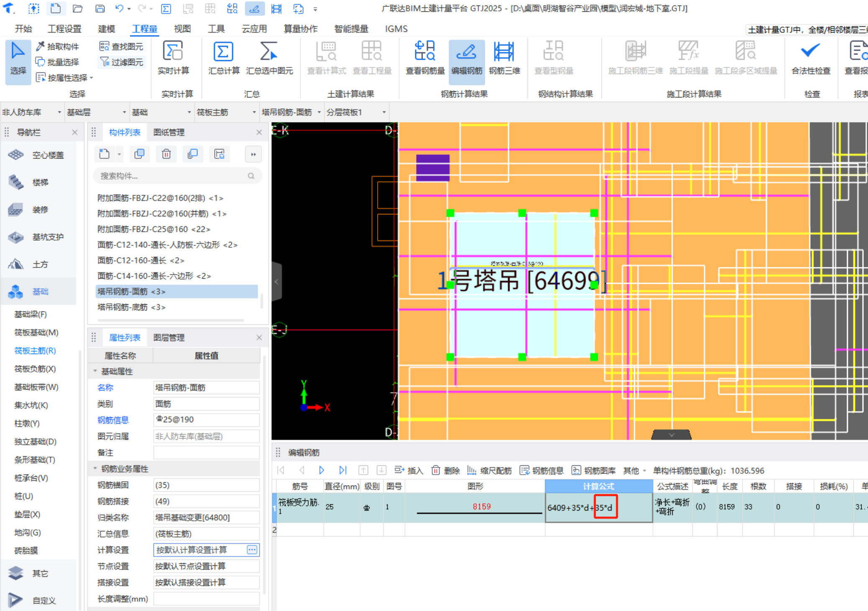Open 查看钢筋量 tool
This screenshot has height=611, width=868.
425,59
